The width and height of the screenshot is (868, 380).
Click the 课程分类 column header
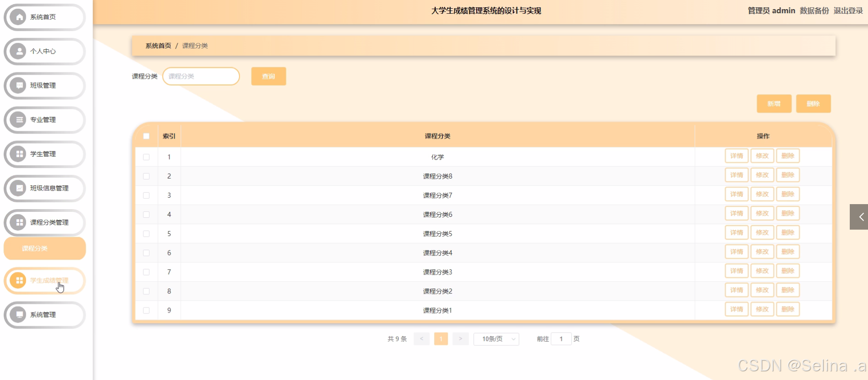(437, 136)
